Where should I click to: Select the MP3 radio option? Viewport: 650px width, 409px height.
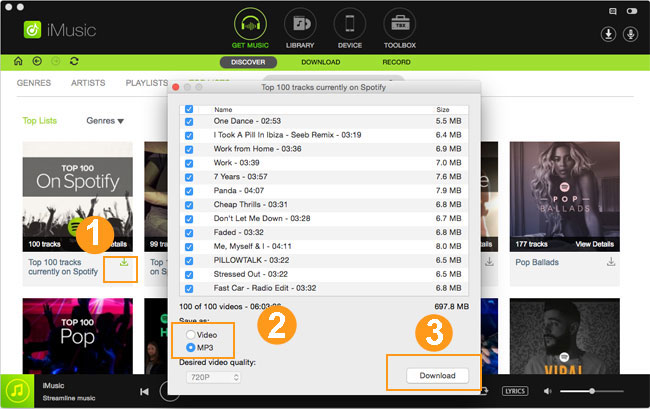[190, 347]
